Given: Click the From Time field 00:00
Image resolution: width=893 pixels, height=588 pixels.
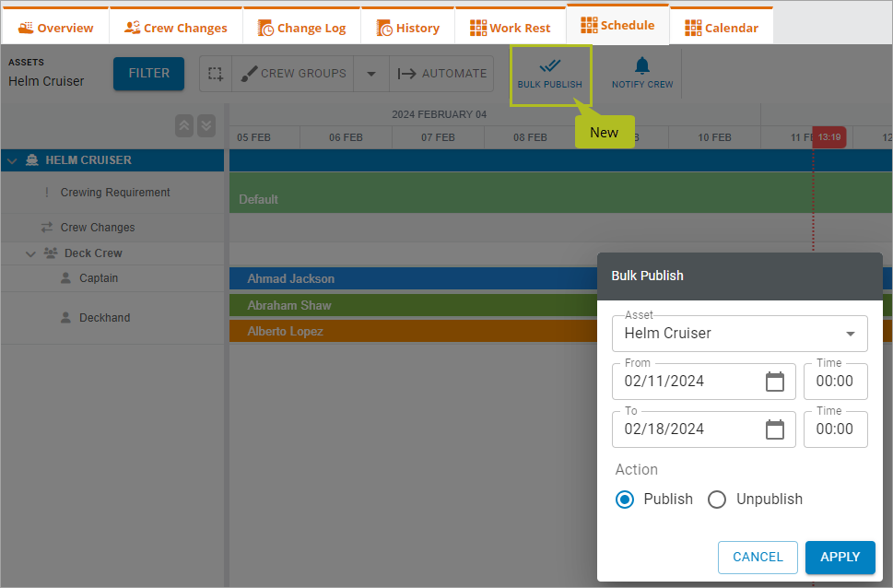Looking at the screenshot, I should tap(836, 382).
